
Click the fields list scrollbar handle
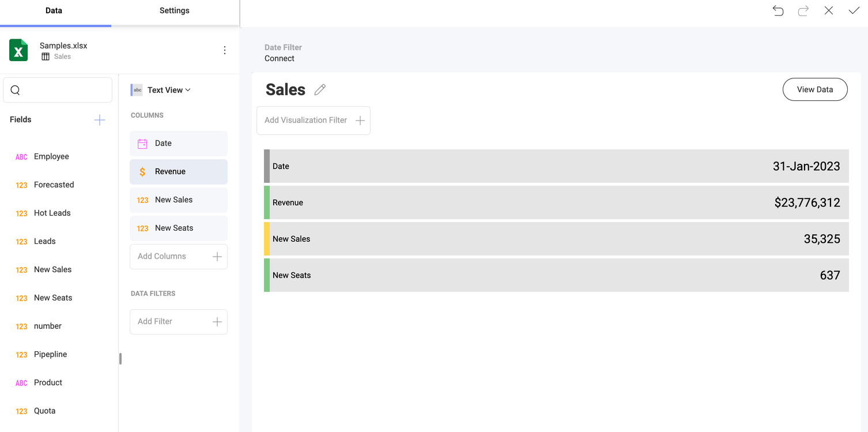point(120,359)
